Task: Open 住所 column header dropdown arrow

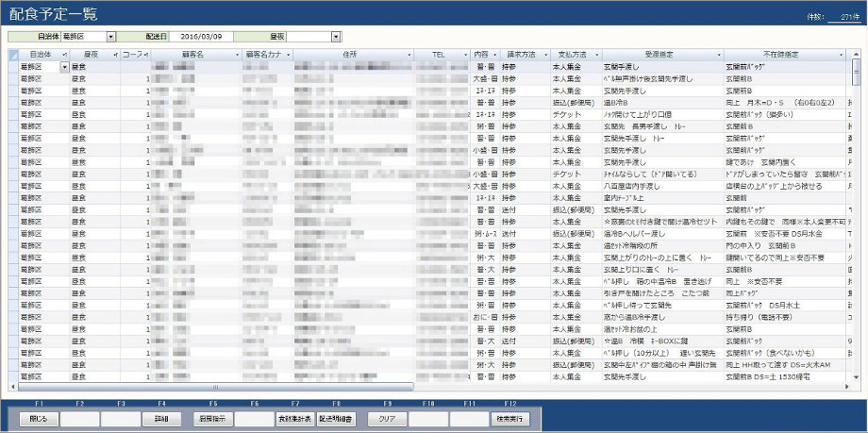Action: click(409, 55)
